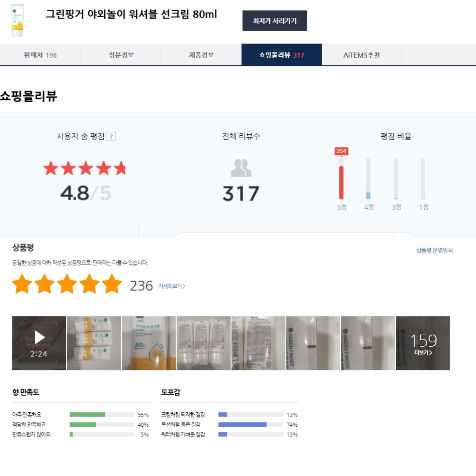Click the 최저가 사러가기 button

pos(274,20)
